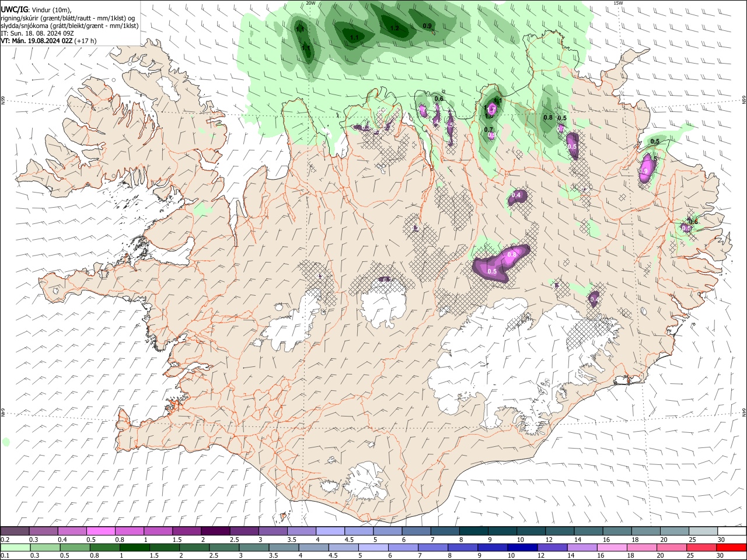The height and width of the screenshot is (560, 747).
Task: Click the '15W' longitude label at top
Action: click(x=619, y=3)
